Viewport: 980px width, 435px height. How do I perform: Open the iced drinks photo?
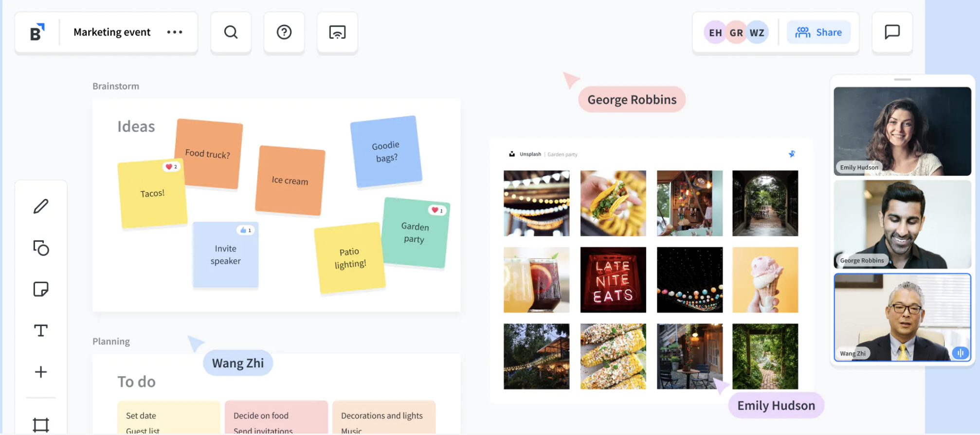pos(537,280)
